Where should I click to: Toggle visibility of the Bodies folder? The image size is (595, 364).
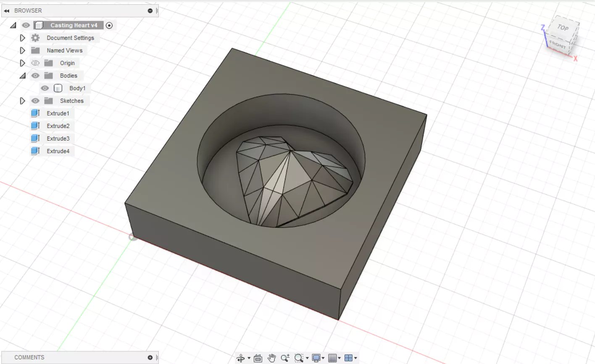pyautogui.click(x=35, y=76)
